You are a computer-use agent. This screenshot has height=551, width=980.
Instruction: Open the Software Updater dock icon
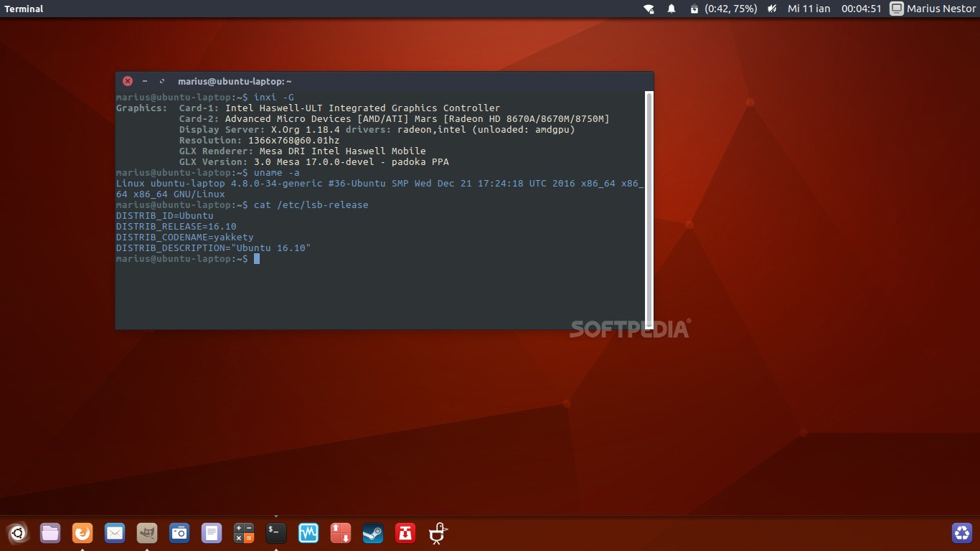pyautogui.click(x=340, y=533)
